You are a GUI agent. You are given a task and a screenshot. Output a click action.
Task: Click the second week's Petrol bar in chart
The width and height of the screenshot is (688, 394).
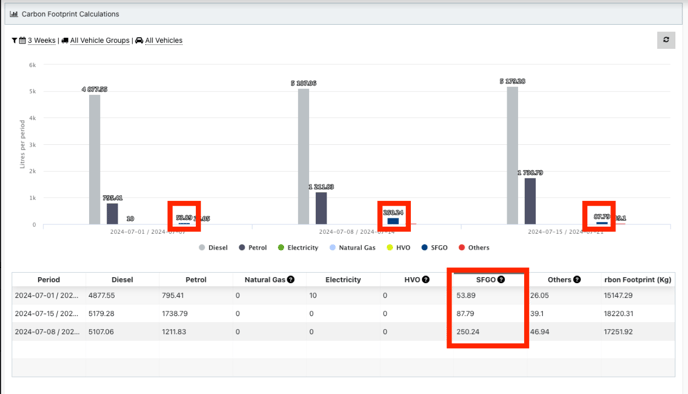tap(321, 208)
